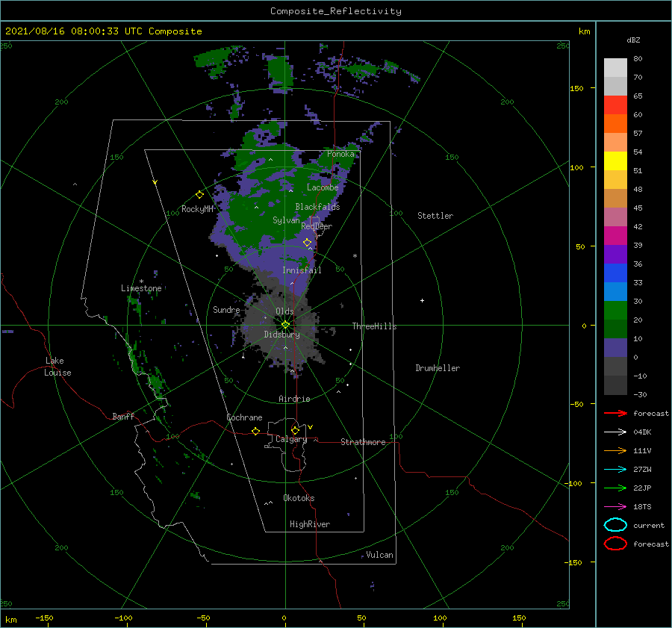The image size is (672, 628).
Task: Click the Airdrie label
Action: click(294, 399)
